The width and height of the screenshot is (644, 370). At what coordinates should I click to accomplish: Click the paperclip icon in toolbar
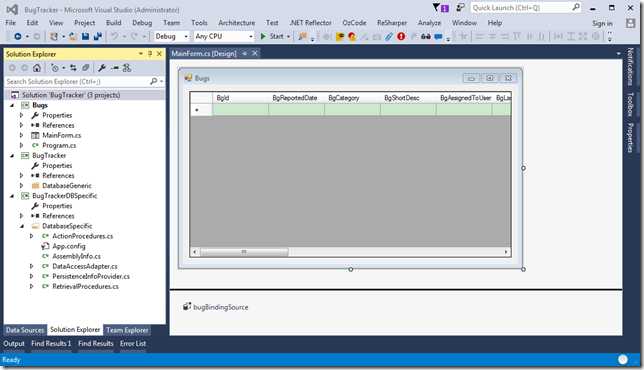pyautogui.click(x=389, y=37)
